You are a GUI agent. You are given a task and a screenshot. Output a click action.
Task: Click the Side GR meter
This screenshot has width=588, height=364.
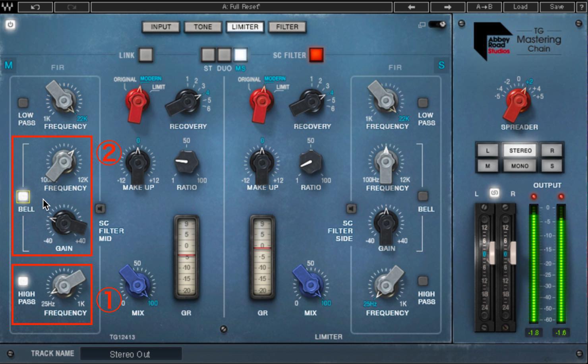262,257
